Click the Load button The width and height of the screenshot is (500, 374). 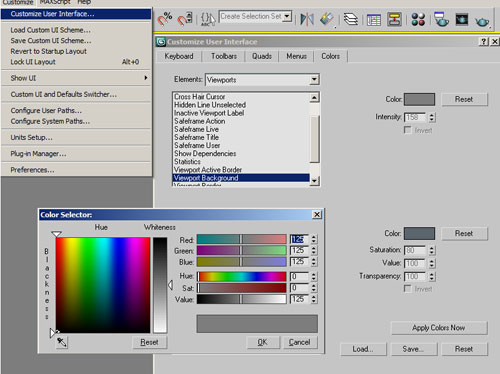pyautogui.click(x=363, y=349)
